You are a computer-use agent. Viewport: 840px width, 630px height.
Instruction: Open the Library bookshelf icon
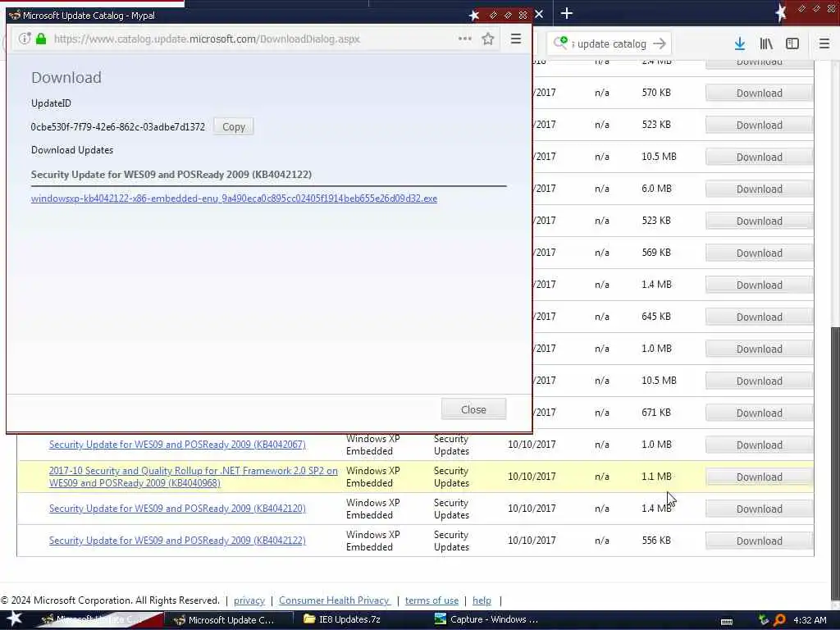click(766, 44)
